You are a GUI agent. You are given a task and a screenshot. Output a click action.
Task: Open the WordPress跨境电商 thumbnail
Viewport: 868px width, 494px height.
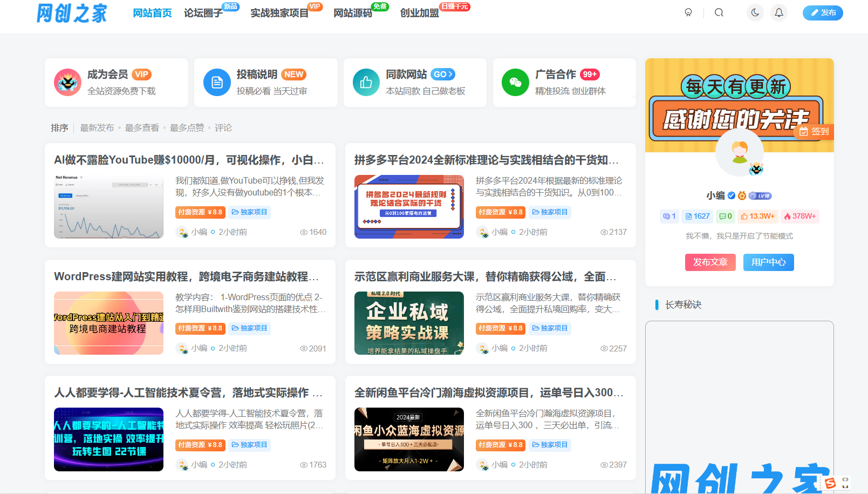(108, 323)
